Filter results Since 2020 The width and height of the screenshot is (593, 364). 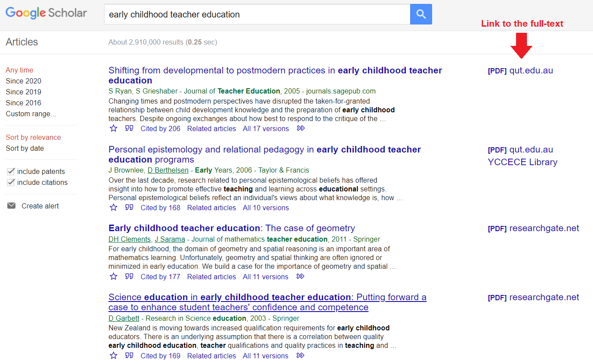click(x=24, y=81)
